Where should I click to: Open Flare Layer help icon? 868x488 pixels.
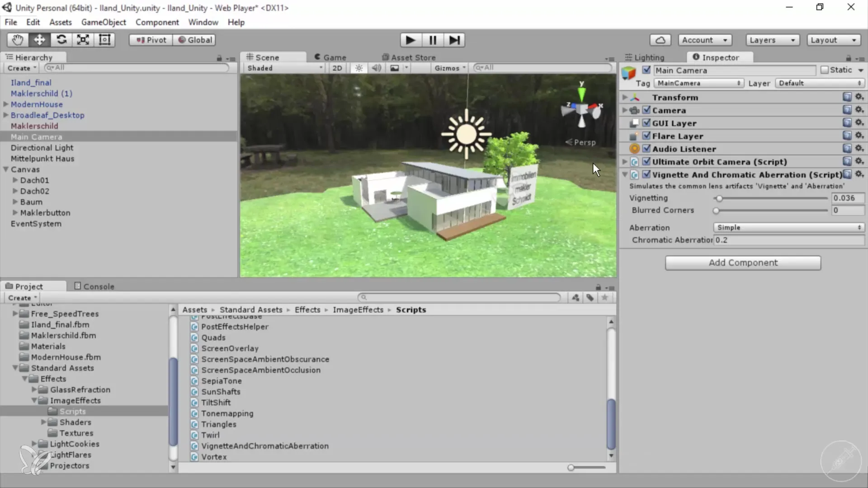pyautogui.click(x=847, y=136)
